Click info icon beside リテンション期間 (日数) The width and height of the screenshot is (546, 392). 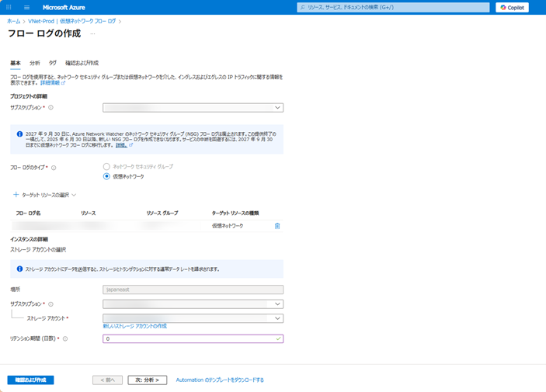pos(65,338)
